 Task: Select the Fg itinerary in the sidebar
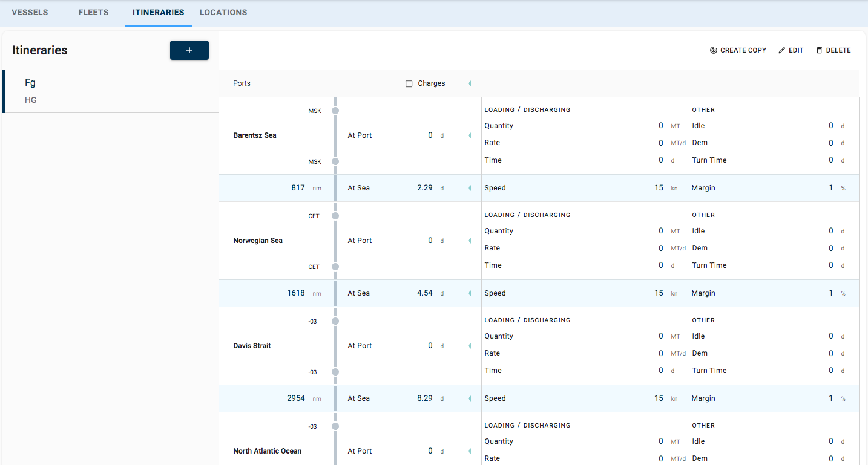tap(30, 82)
